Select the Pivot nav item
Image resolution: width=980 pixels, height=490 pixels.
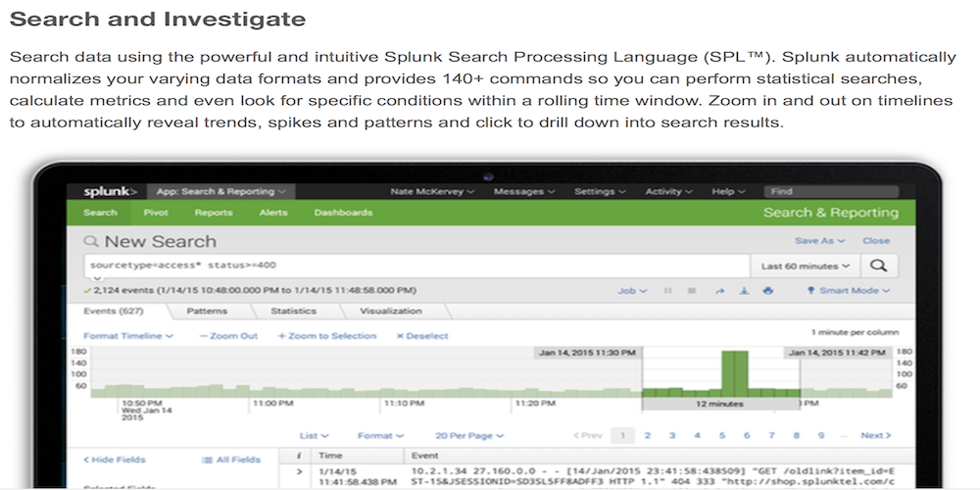(156, 213)
